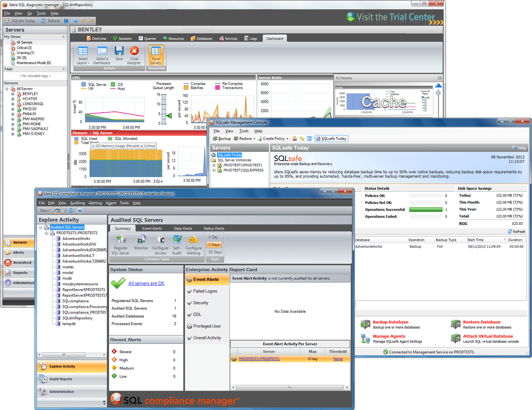Collapse the Tags section chevron
The image size is (532, 410).
click(64, 69)
